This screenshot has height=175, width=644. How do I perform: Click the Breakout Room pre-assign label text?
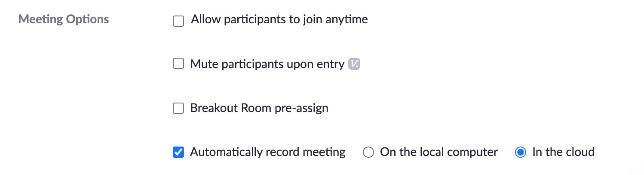pyautogui.click(x=259, y=108)
